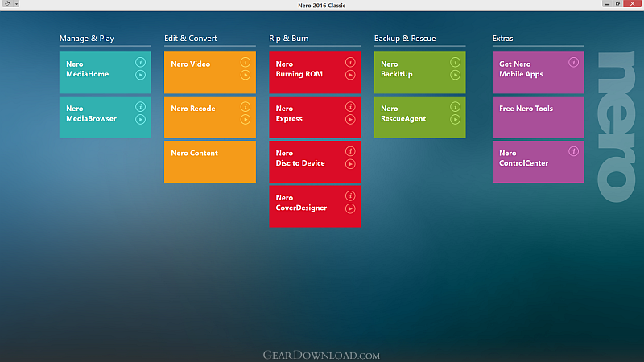Click the Extras heading

click(x=502, y=38)
